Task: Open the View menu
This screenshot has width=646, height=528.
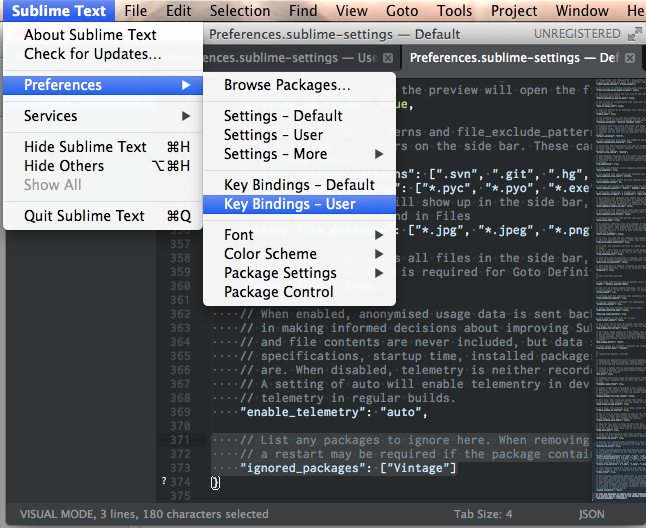Action: pyautogui.click(x=351, y=11)
